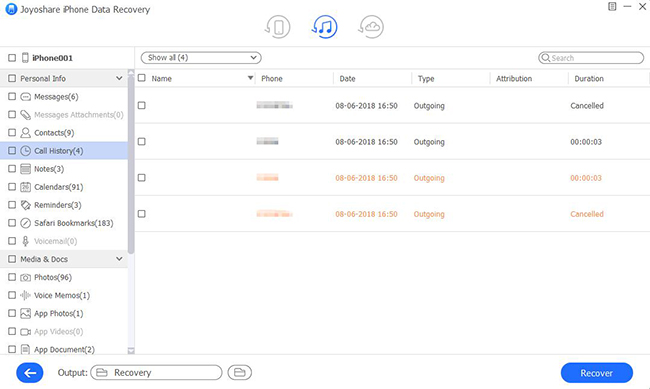
Task: Click the Safari Bookmarks compass icon
Action: (x=26, y=223)
